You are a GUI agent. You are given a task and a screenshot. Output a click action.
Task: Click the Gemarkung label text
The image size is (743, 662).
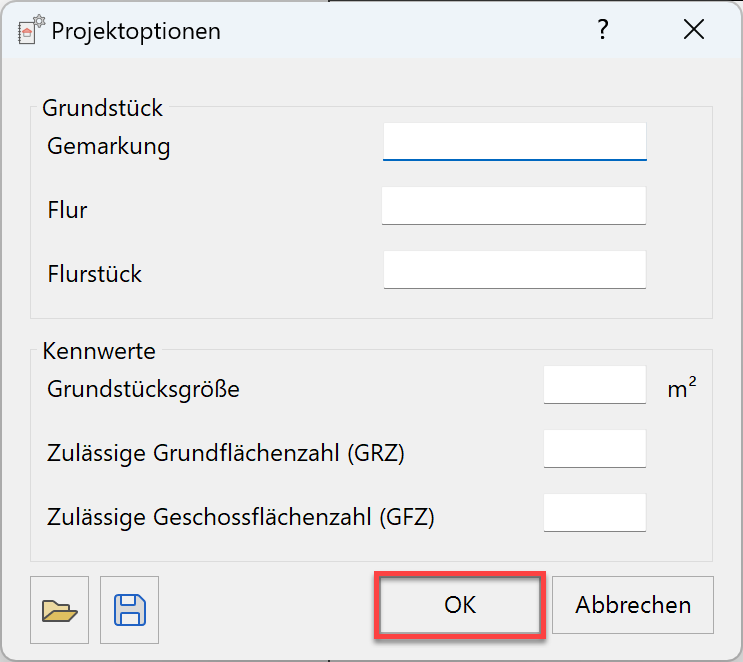point(109,146)
